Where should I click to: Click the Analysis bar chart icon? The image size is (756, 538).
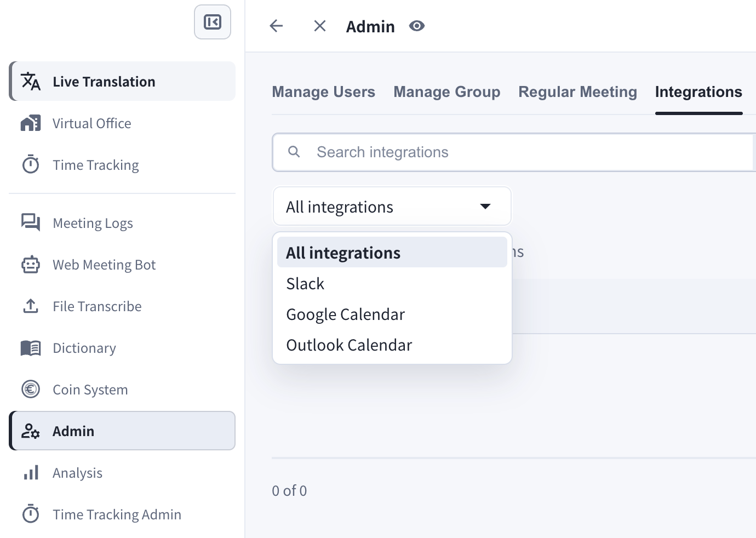tap(31, 473)
